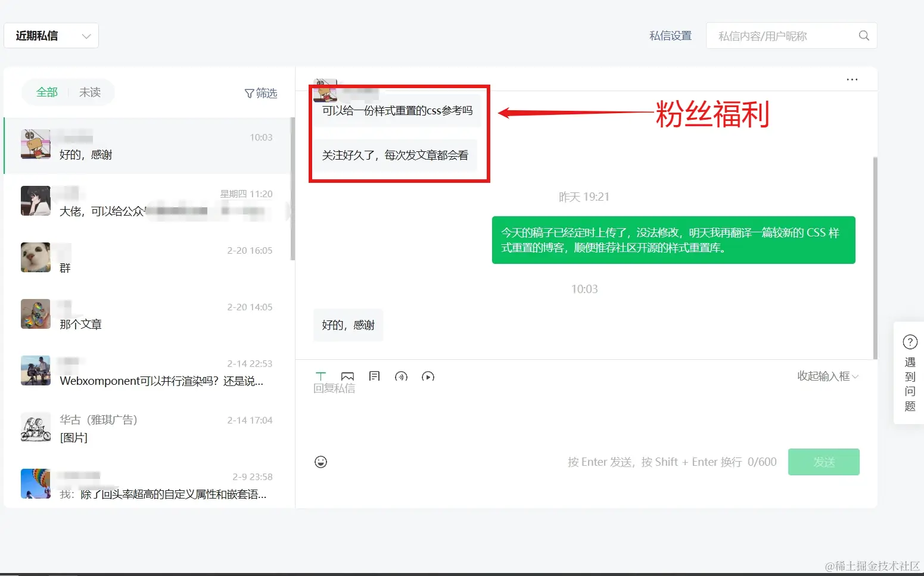Switch to the 未读 tab
Screen dimensions: 924x576
(90, 92)
